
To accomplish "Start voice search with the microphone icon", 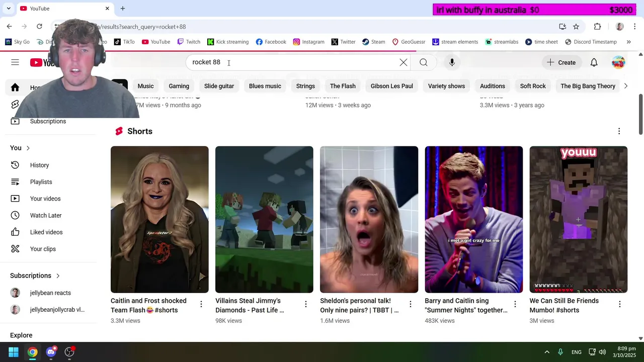I will (x=452, y=62).
